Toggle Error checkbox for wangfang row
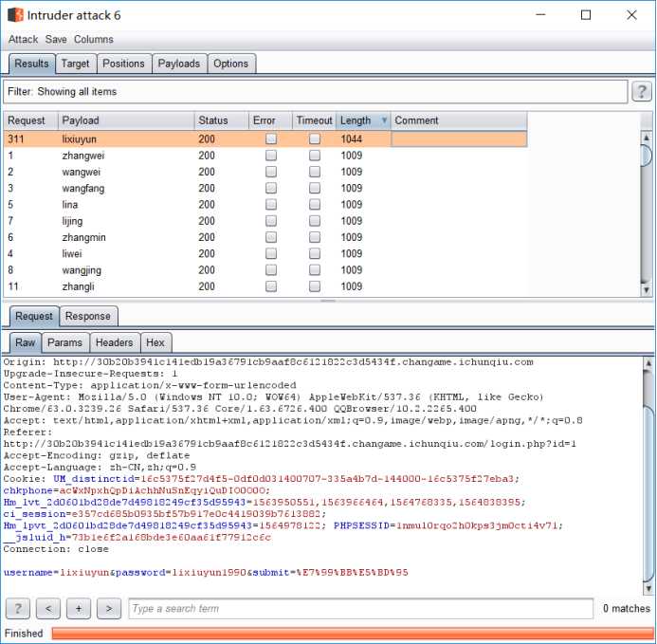Image resolution: width=657 pixels, height=644 pixels. [271, 188]
